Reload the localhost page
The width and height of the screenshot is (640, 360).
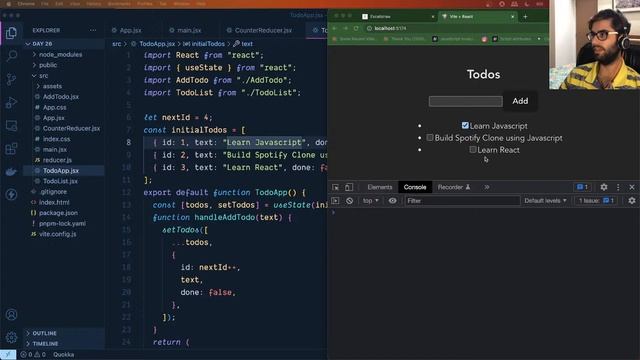click(356, 28)
